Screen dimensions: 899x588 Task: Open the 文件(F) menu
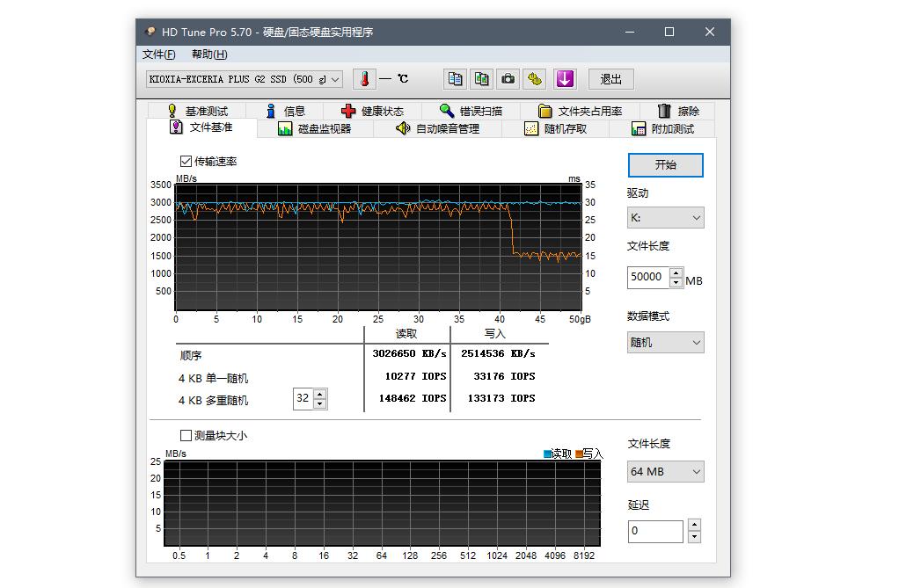(x=159, y=54)
